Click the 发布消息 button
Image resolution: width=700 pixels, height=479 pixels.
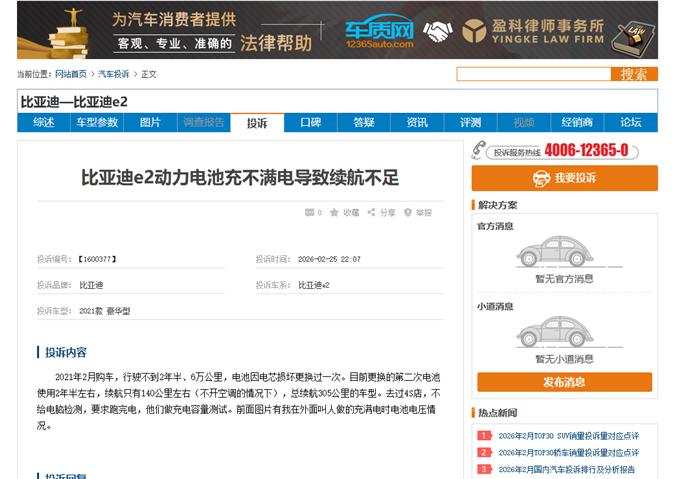tap(564, 382)
